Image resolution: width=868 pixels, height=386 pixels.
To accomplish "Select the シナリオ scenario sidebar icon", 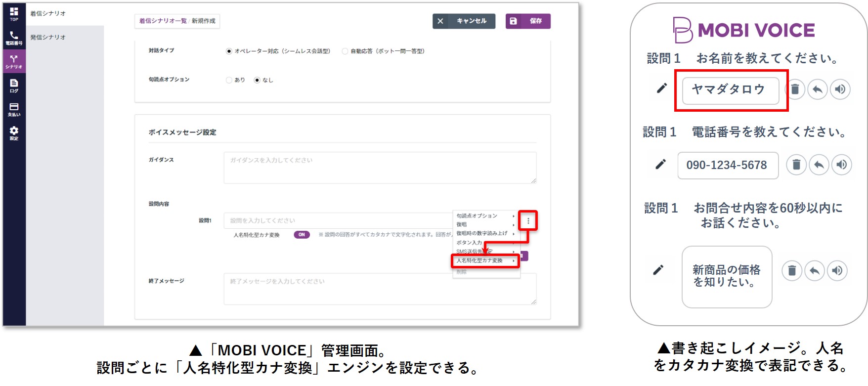I will pos(14,62).
